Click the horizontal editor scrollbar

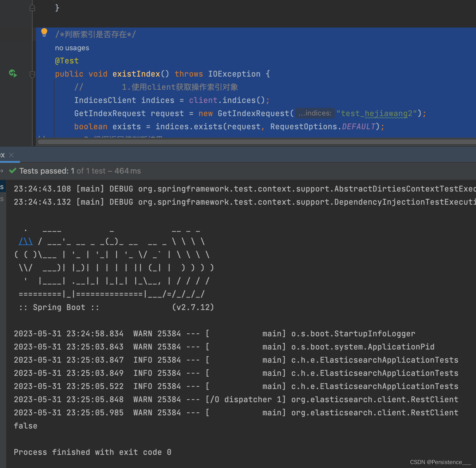click(257, 142)
